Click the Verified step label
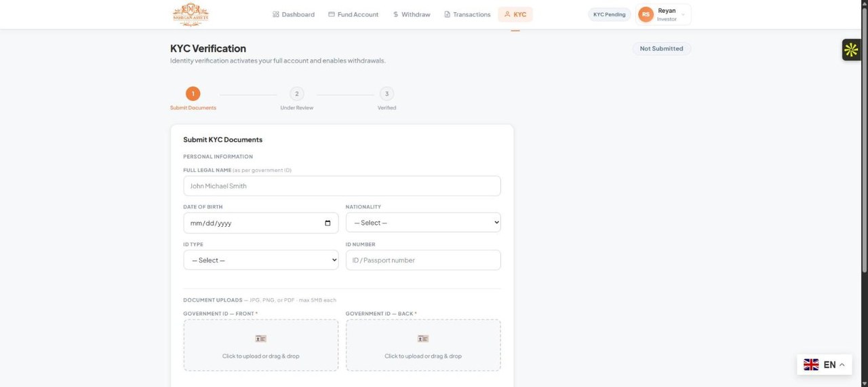The width and height of the screenshot is (868, 387). tap(387, 108)
